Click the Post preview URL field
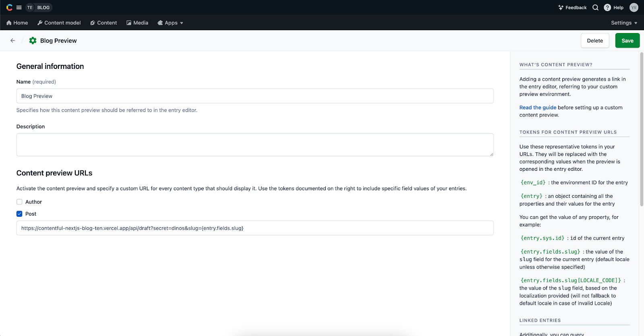644x336 pixels. [x=255, y=228]
